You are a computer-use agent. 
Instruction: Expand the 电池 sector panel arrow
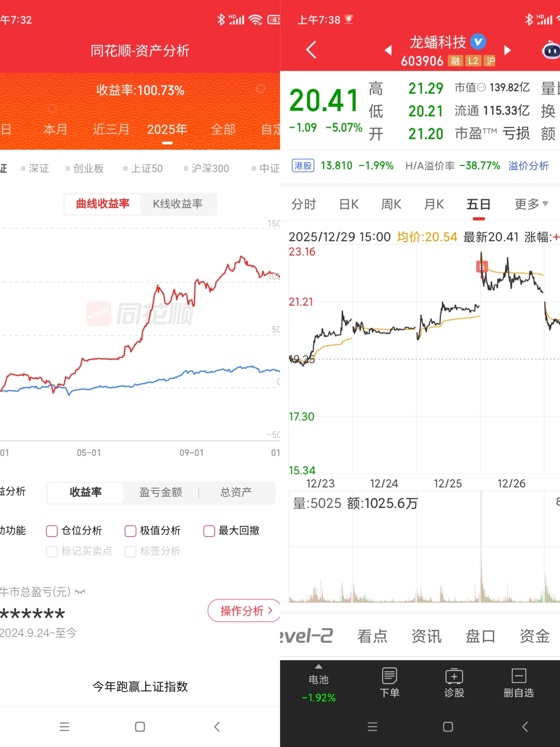coord(319,667)
